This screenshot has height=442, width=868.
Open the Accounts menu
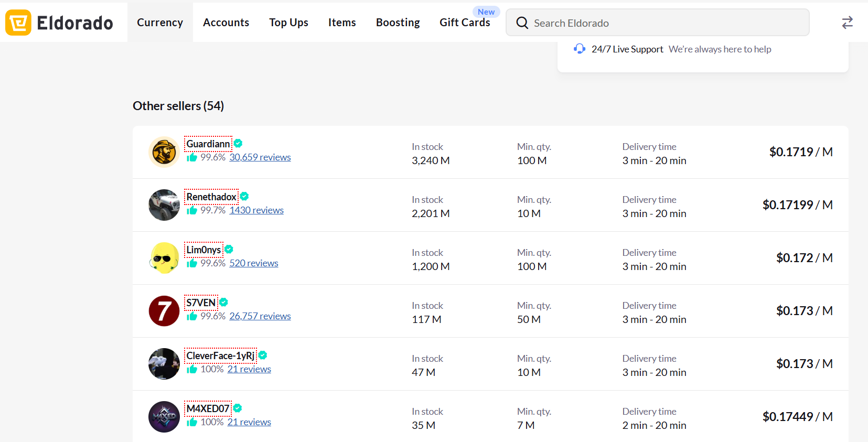pyautogui.click(x=226, y=23)
